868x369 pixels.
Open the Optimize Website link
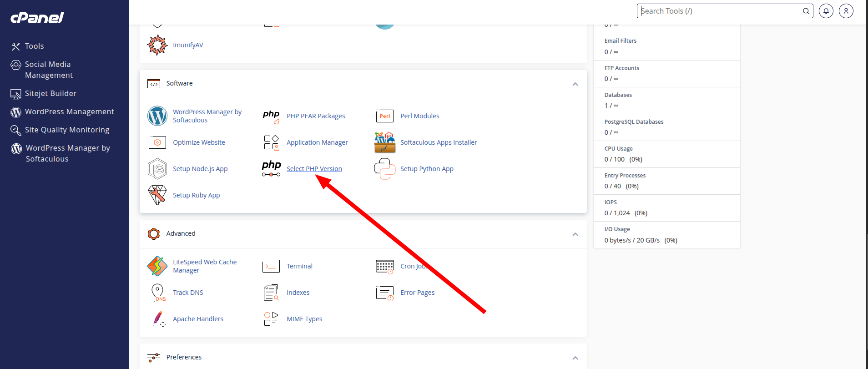pos(199,142)
